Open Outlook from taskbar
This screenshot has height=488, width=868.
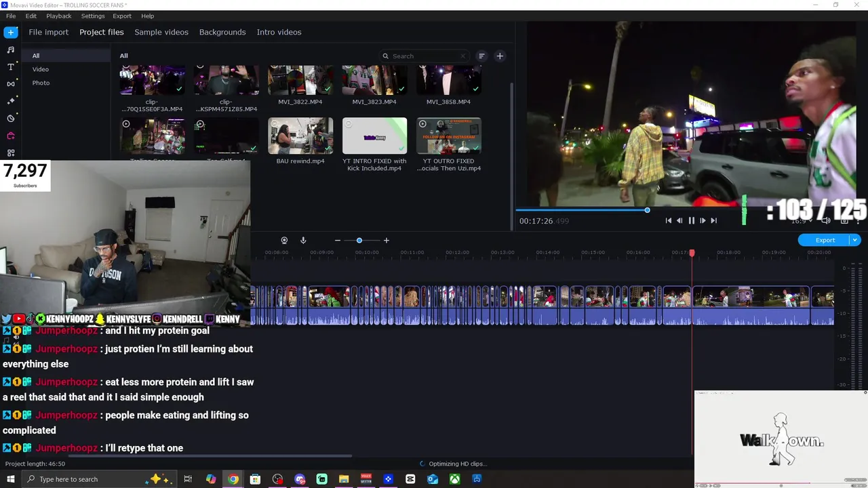tap(433, 479)
